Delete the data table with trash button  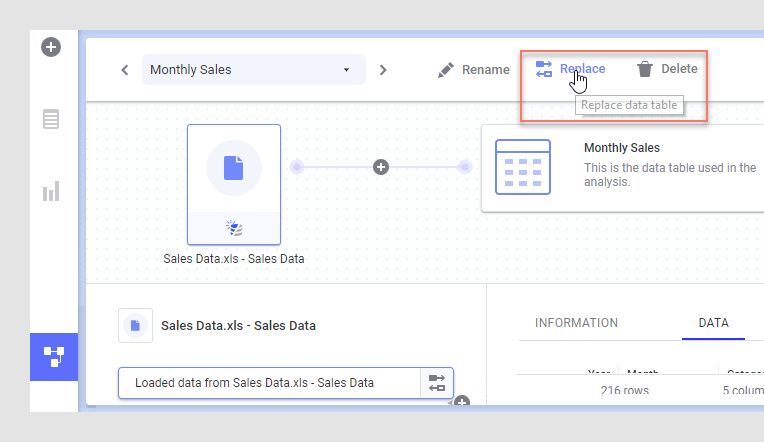click(x=667, y=69)
